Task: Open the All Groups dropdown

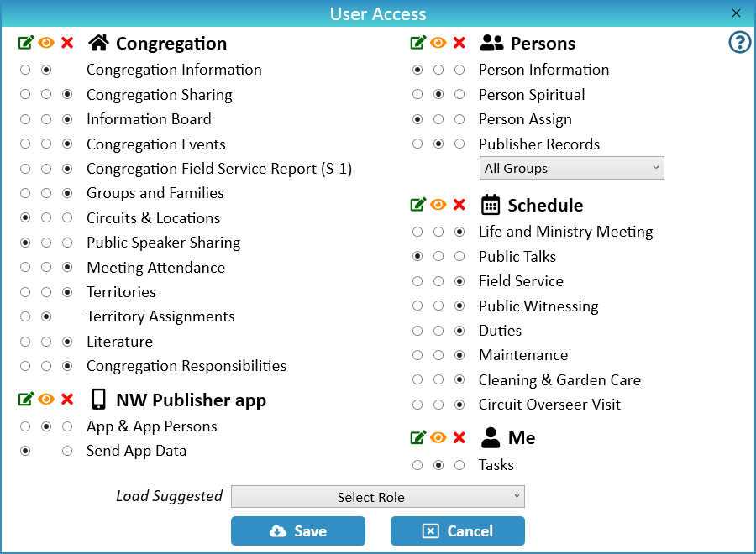Action: (571, 168)
